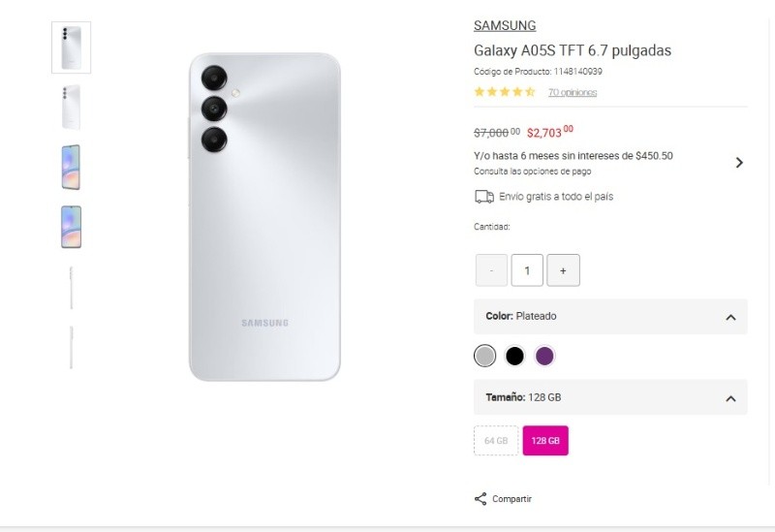Click the quantity input field
The height and width of the screenshot is (532, 775).
527,270
